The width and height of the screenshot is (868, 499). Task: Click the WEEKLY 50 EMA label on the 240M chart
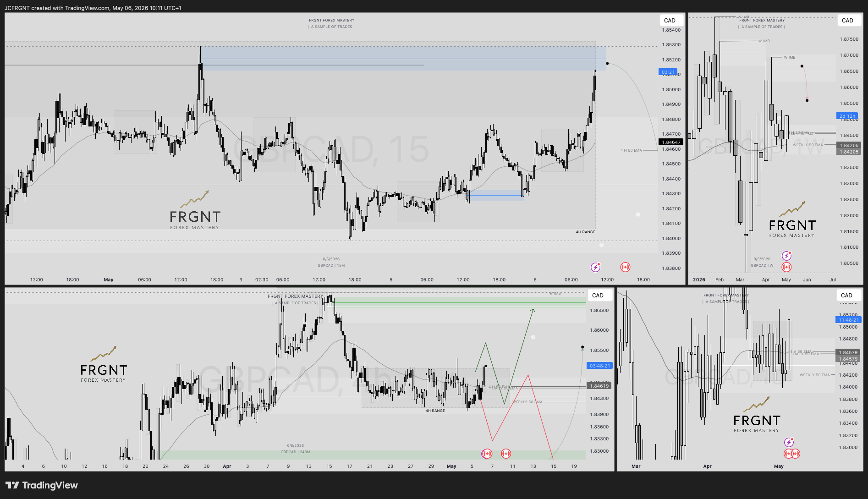(527, 402)
